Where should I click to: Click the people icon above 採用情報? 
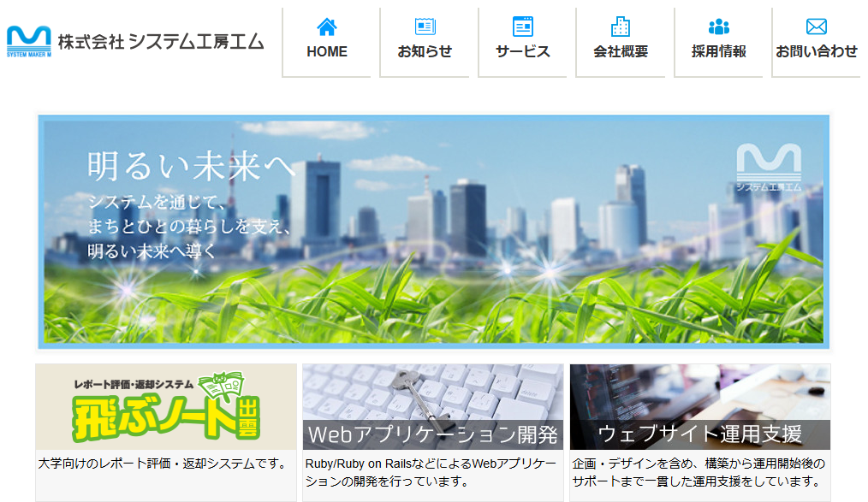pos(718,27)
